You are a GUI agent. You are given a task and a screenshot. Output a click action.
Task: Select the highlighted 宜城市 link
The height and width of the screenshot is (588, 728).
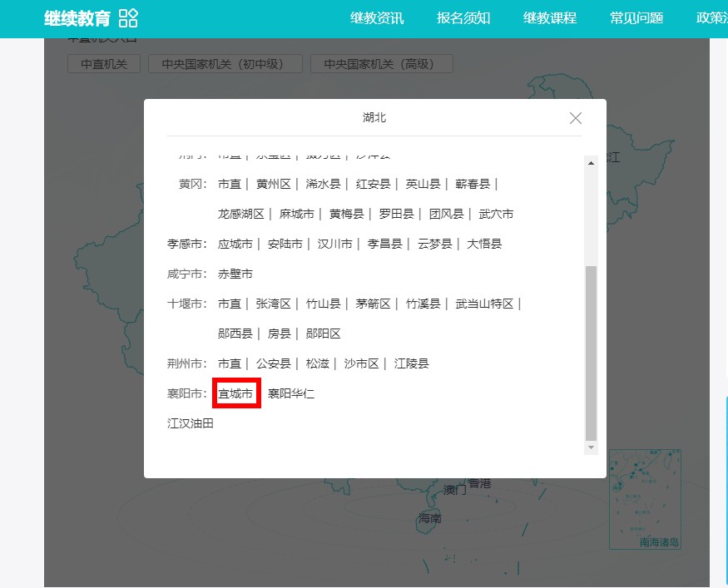pos(235,393)
